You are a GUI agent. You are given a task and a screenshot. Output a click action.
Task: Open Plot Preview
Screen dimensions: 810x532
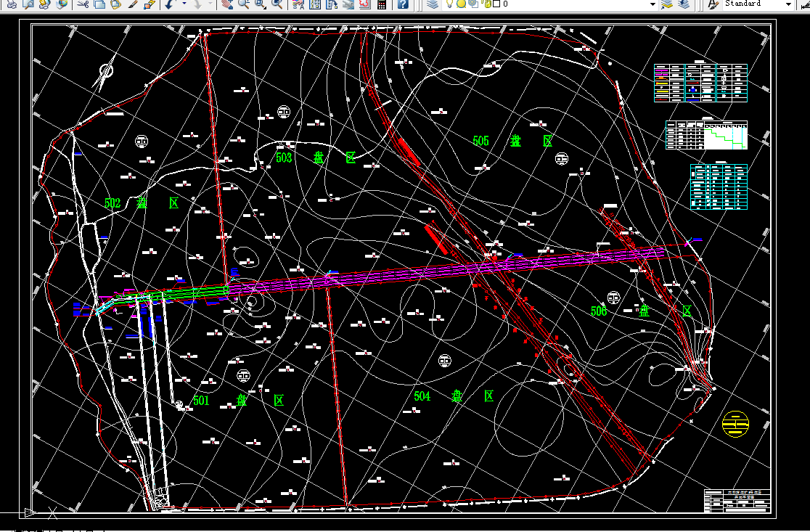[28, 4]
